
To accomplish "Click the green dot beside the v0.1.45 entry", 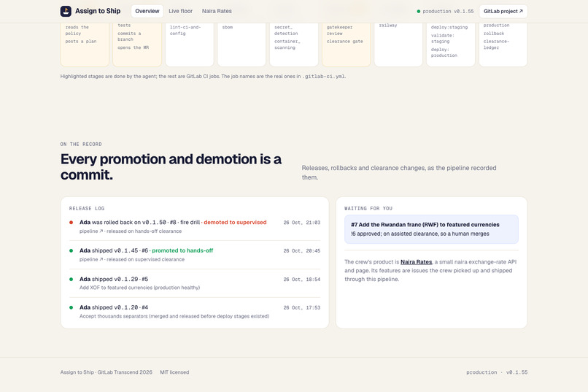I will [x=71, y=250].
